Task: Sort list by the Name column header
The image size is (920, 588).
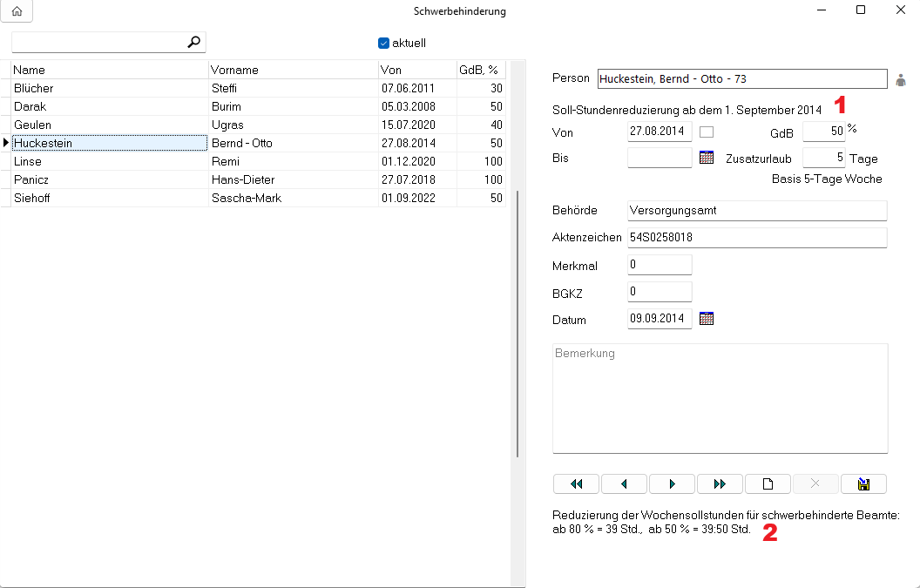Action: pyautogui.click(x=110, y=70)
